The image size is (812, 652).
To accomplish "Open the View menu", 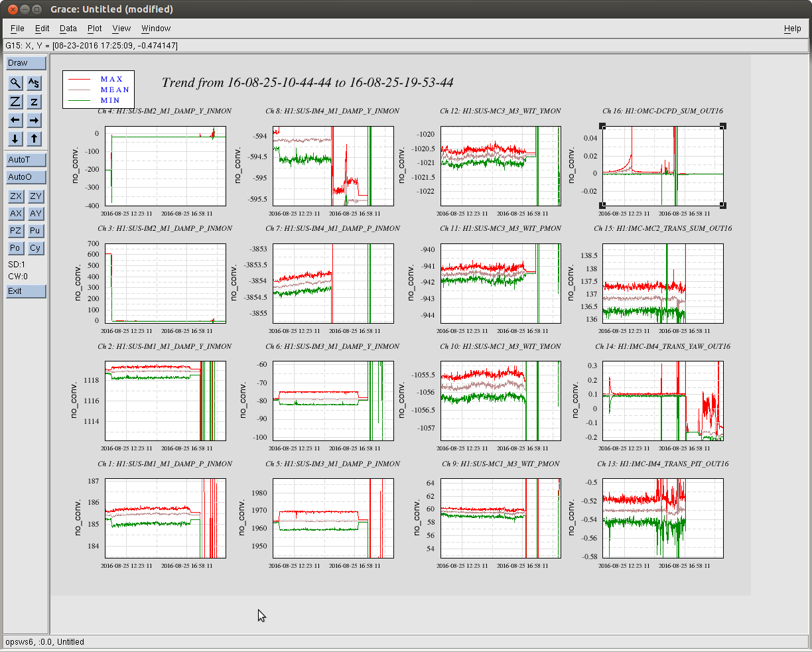I will 121,29.
